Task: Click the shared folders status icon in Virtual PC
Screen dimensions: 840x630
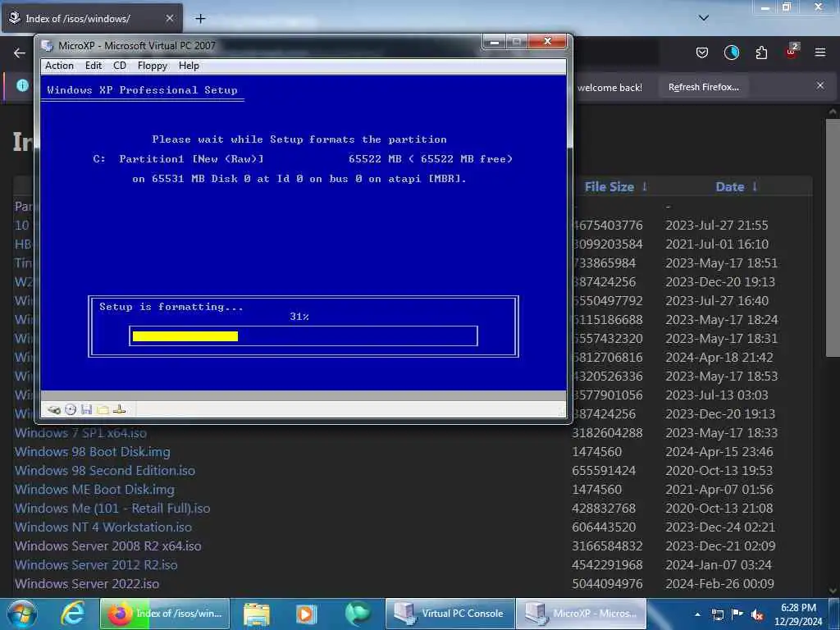Action: click(103, 410)
